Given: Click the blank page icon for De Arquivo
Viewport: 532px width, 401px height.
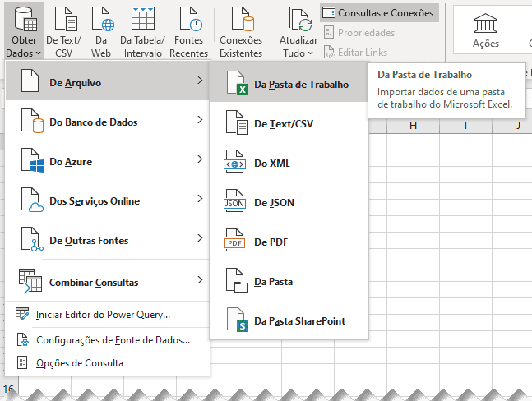Looking at the screenshot, I should point(30,81).
